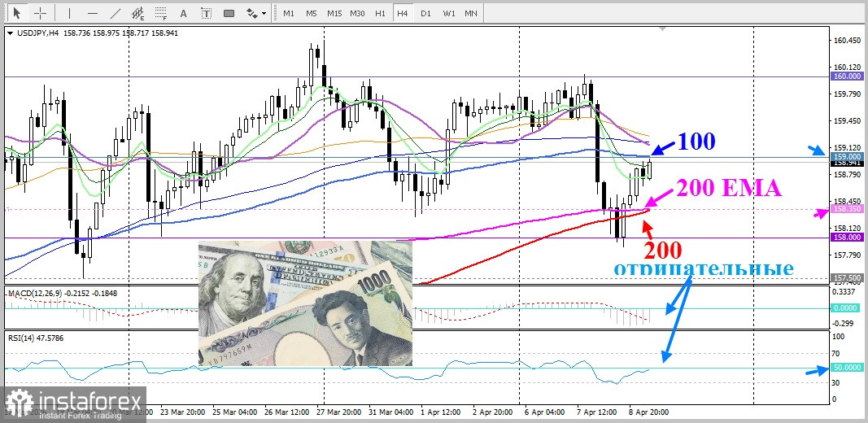The width and height of the screenshot is (868, 423).
Task: Pick the trendline drawing tool
Action: point(116,13)
